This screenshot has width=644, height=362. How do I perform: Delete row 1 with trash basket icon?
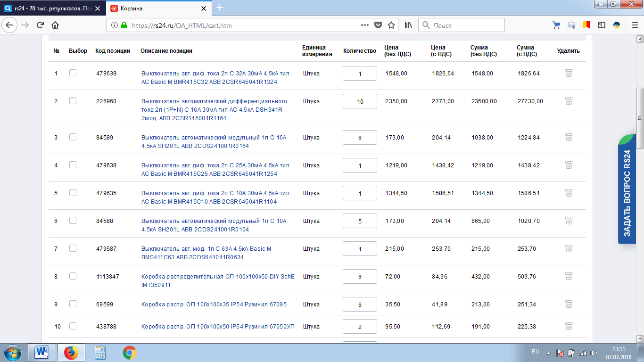[569, 73]
